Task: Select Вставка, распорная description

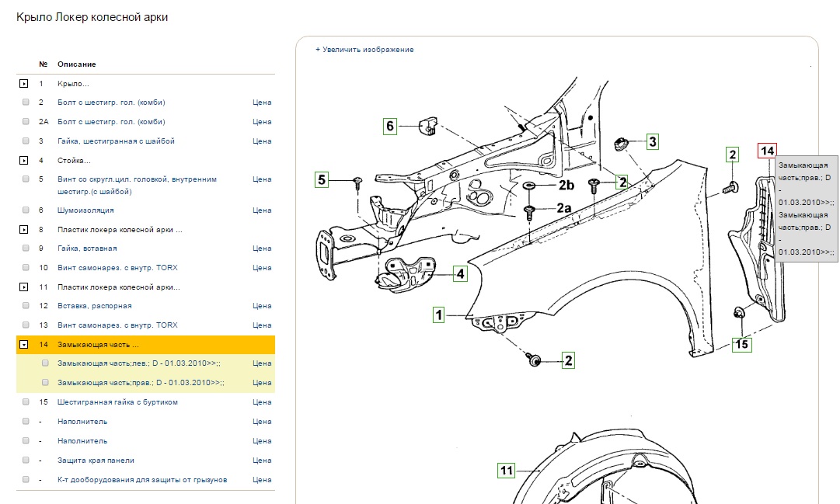Action: tap(94, 306)
